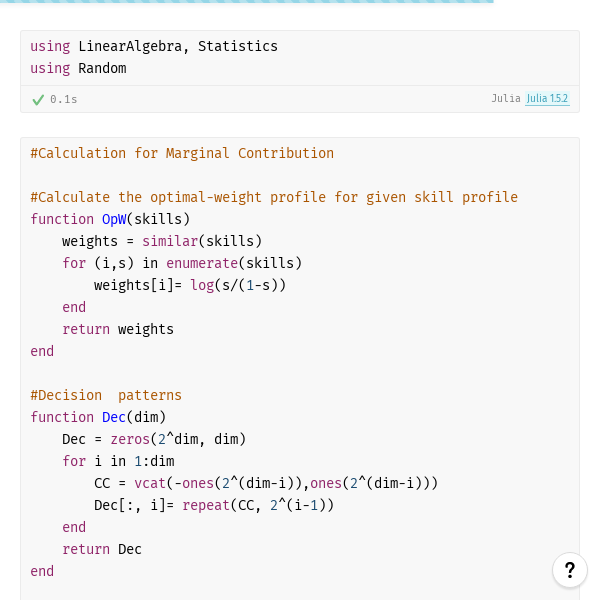This screenshot has width=600, height=600.
Task: Open the help question mark button
Action: (x=569, y=570)
